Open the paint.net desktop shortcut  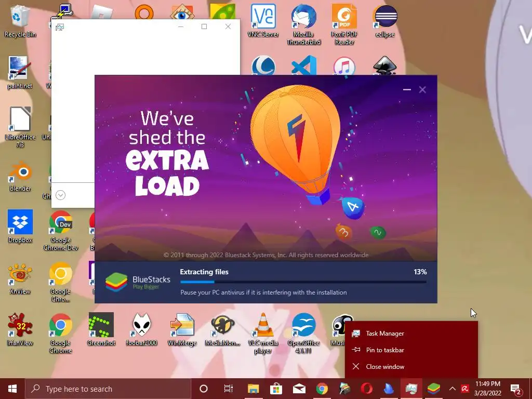coord(20,73)
